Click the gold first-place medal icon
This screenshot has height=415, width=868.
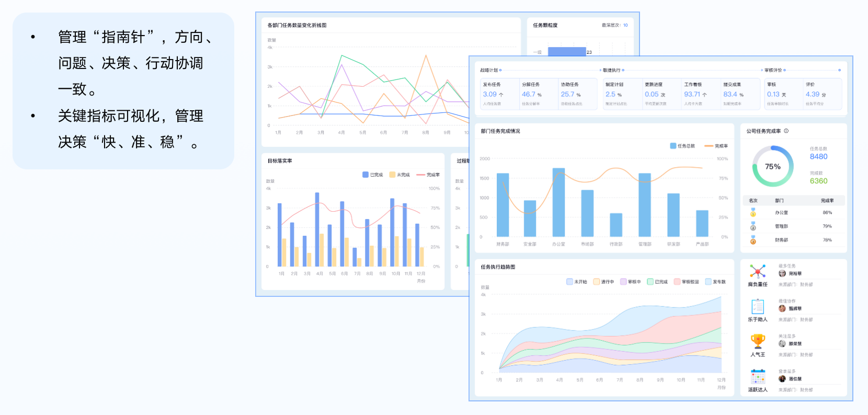click(753, 213)
